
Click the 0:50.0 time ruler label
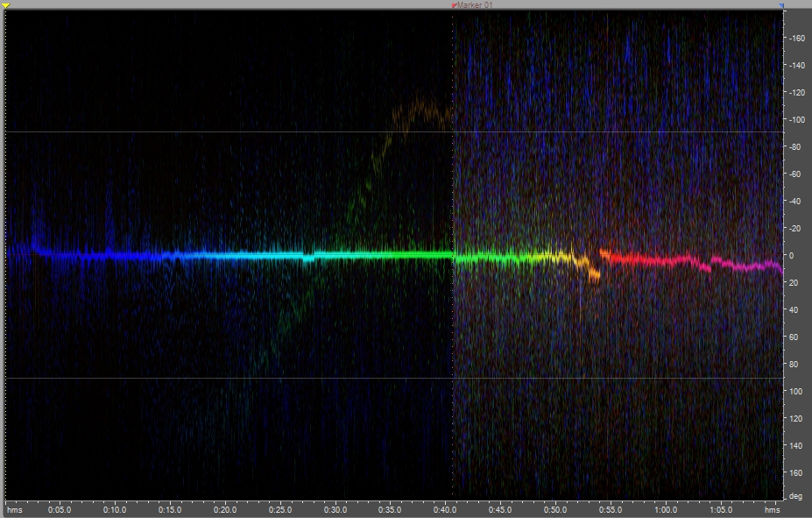pos(555,510)
